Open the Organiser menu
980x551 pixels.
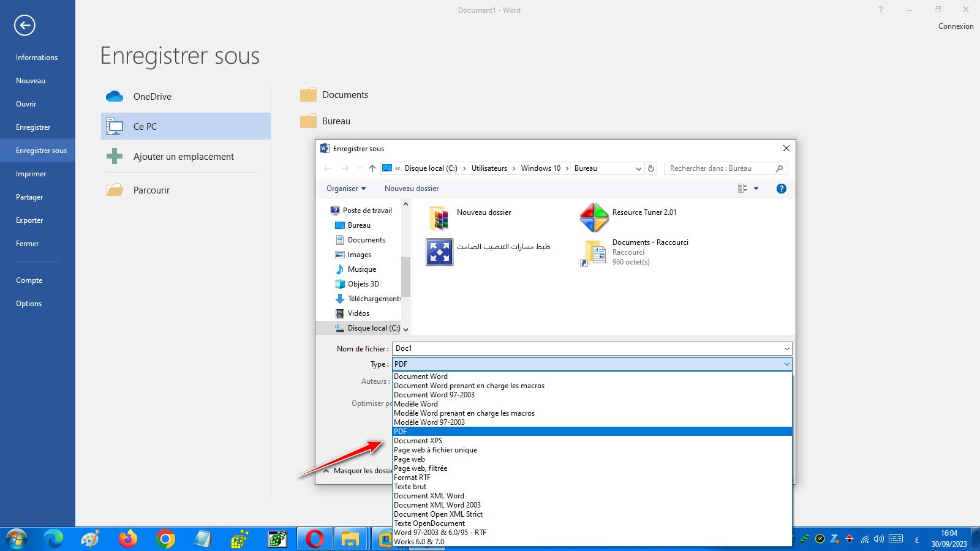pos(346,189)
